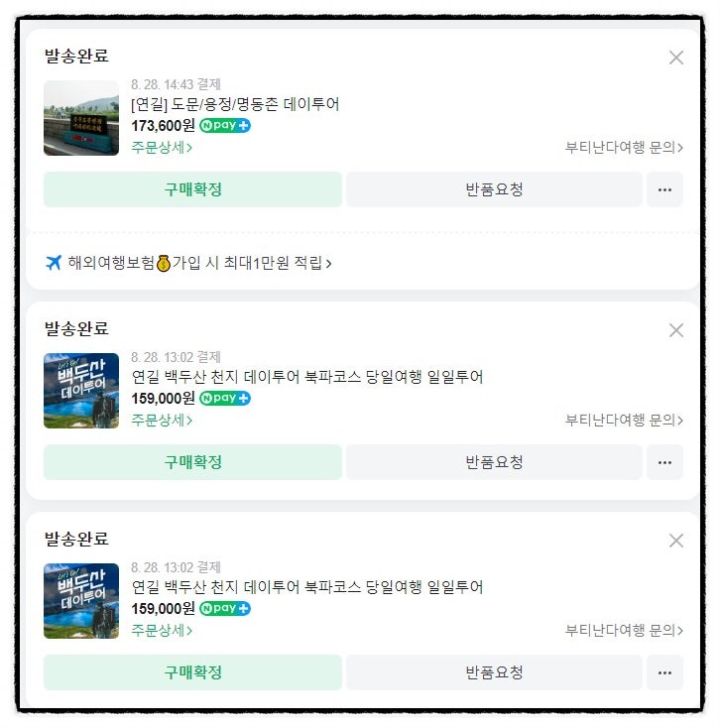This screenshot has width=720, height=728.
Task: Open the middle 백두산 데이투어 thumbnail
Action: point(81,391)
